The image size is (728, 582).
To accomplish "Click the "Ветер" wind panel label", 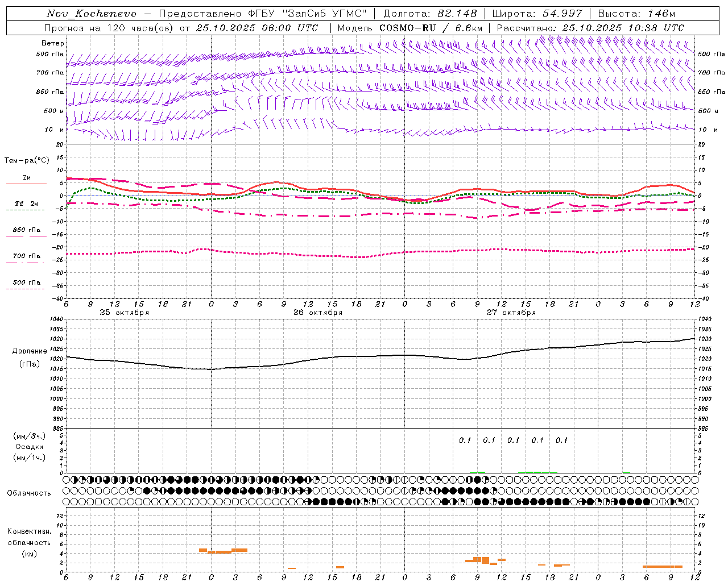I will [x=53, y=43].
